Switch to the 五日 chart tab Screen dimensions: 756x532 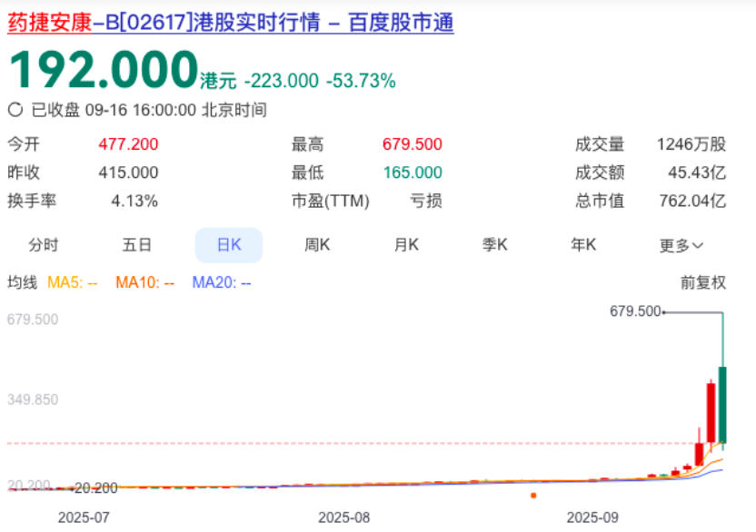pos(136,245)
